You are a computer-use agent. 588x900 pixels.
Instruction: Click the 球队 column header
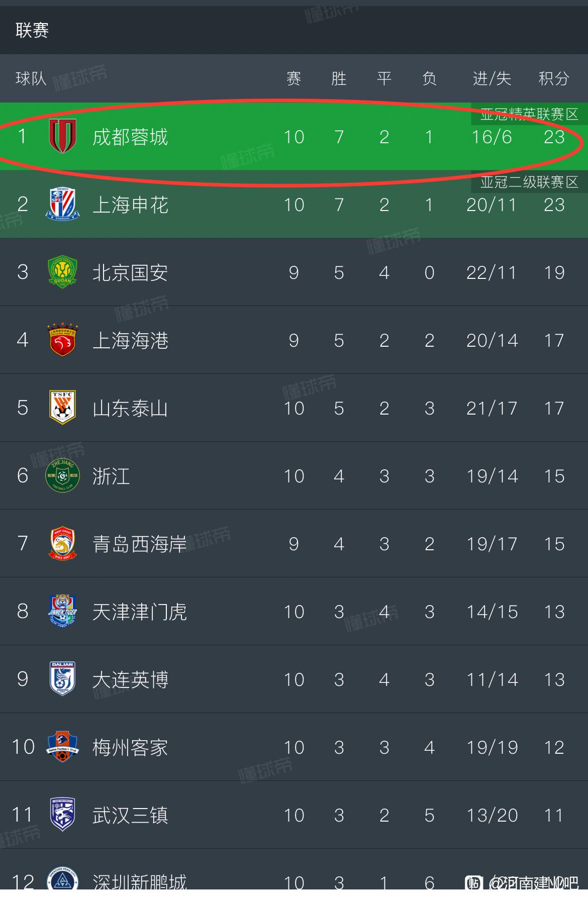point(31,78)
